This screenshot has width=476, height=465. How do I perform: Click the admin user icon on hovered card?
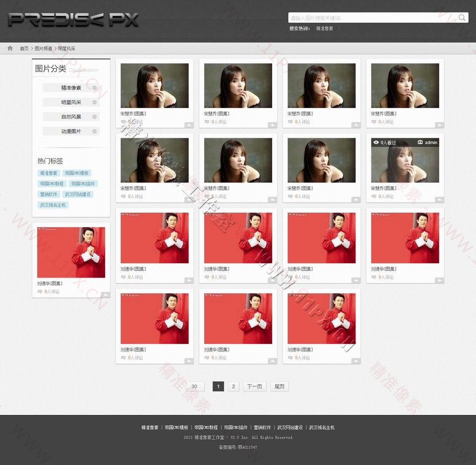coord(420,142)
